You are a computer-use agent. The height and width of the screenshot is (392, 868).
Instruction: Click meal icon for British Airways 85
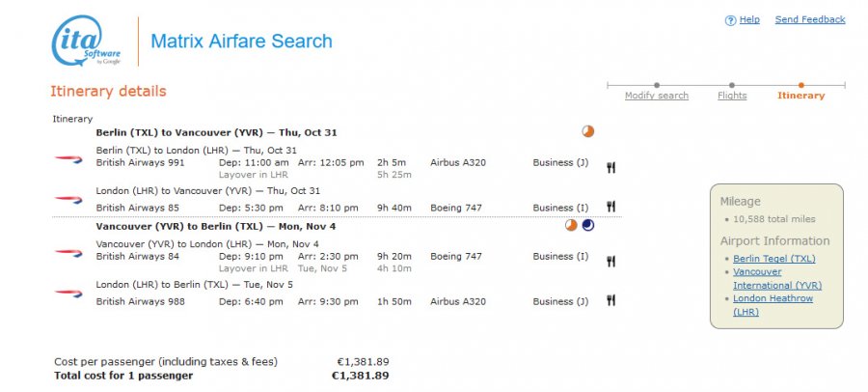(610, 207)
